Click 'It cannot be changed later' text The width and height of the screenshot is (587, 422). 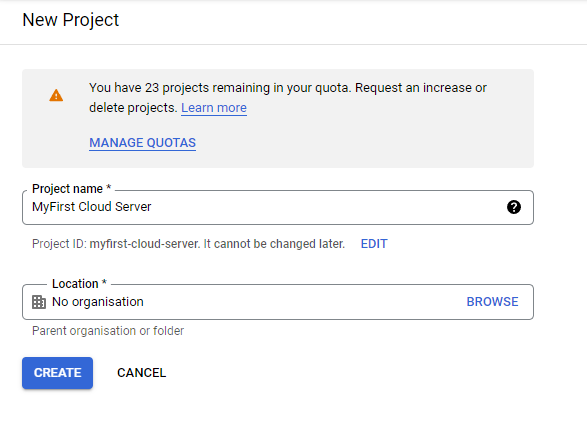(x=274, y=244)
